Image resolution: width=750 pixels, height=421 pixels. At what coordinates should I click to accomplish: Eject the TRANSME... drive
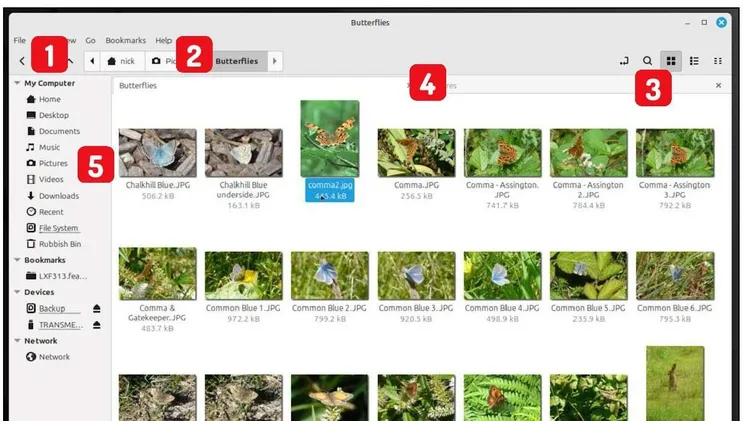tap(97, 325)
